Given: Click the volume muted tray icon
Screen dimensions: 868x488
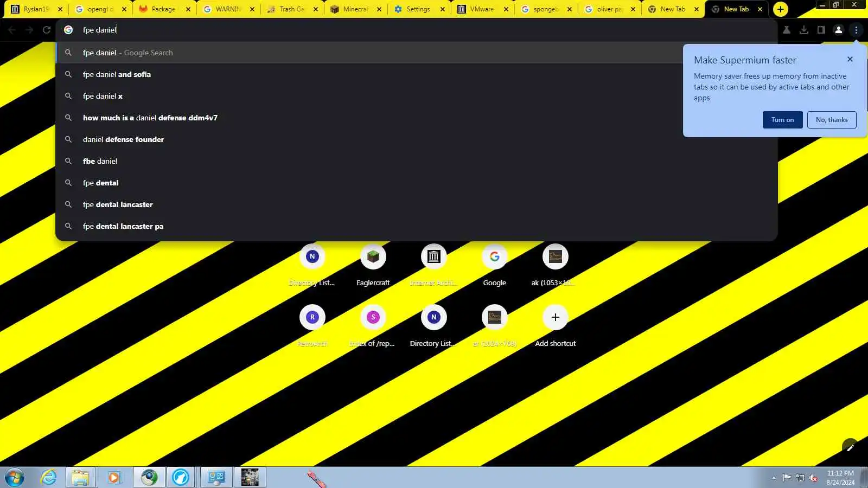Looking at the screenshot, I should tap(813, 478).
